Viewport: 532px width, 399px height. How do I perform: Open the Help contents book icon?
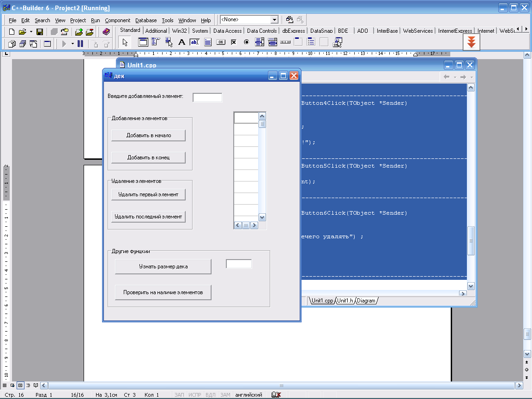pos(106,32)
